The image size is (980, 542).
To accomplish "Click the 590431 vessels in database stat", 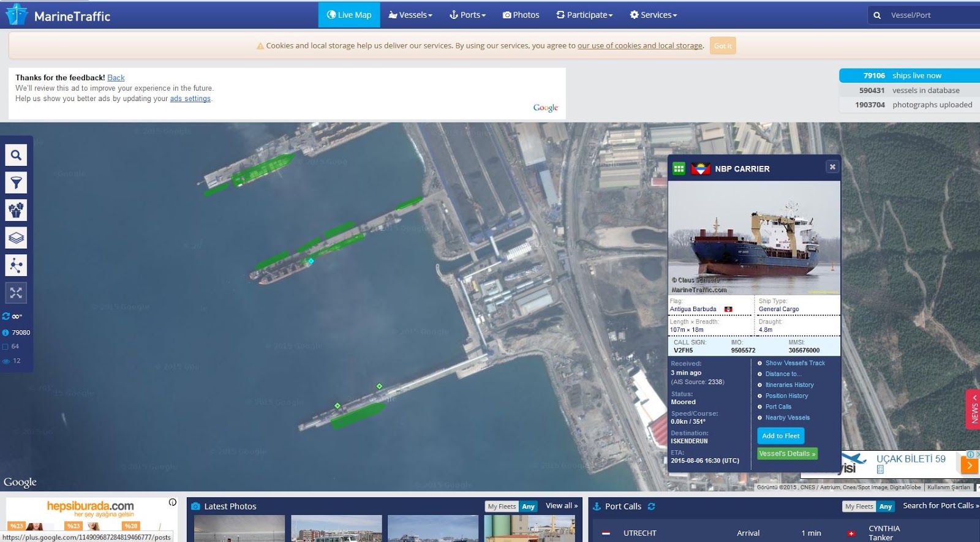I will (x=910, y=90).
